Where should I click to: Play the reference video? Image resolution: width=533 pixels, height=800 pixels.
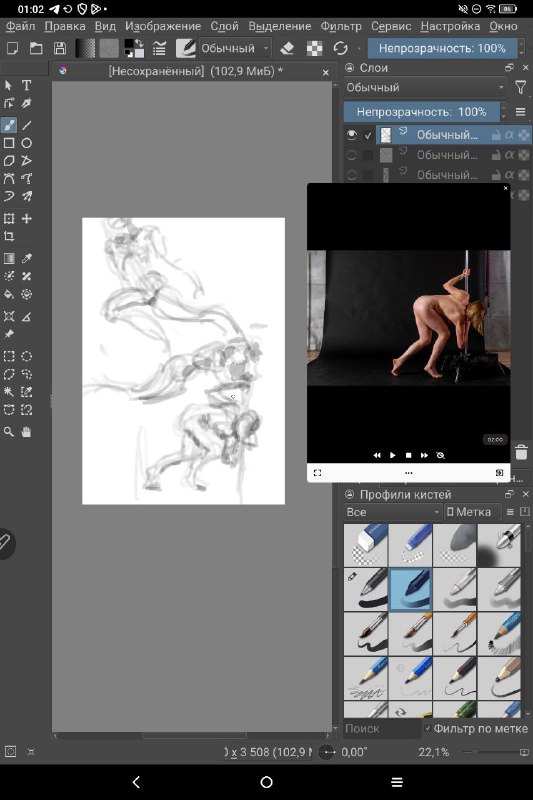[392, 455]
